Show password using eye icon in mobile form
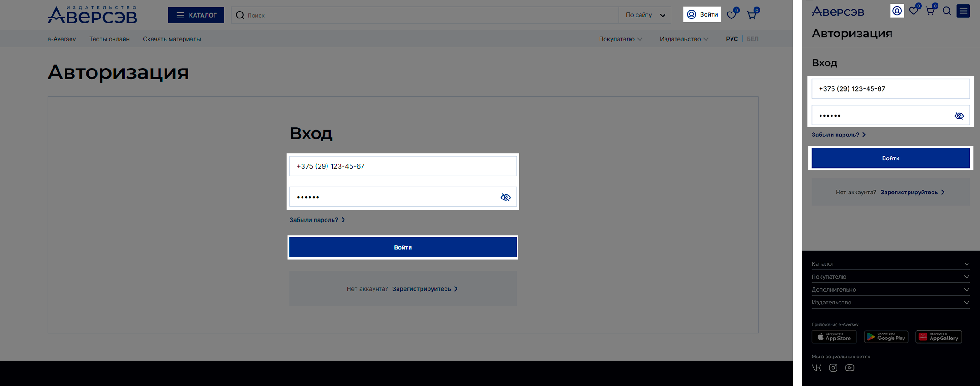 [x=959, y=116]
